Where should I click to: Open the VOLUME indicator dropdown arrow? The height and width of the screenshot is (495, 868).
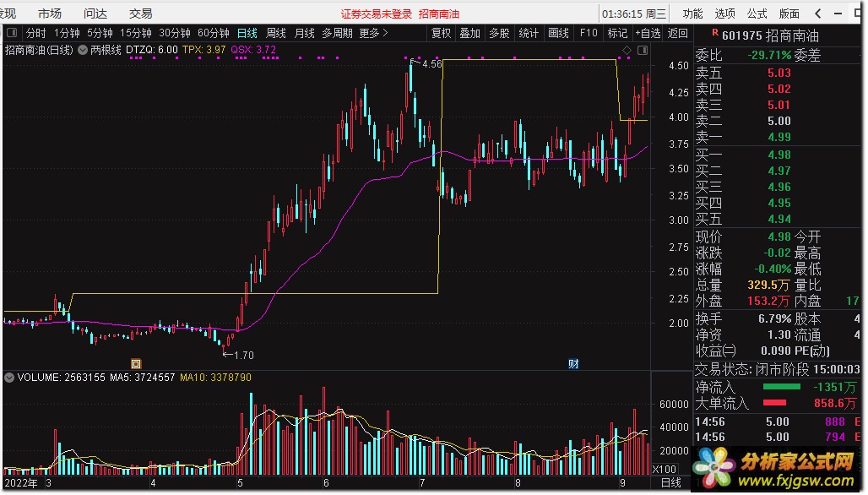click(8, 378)
